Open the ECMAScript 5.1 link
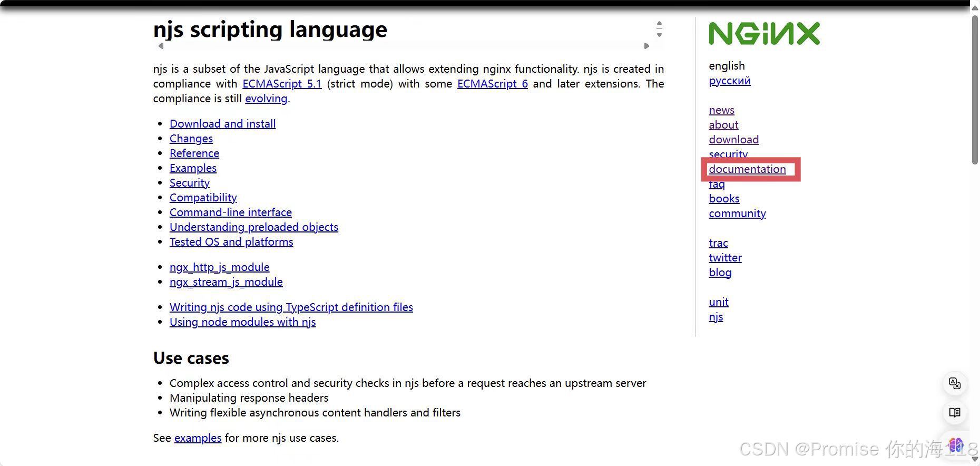Image resolution: width=980 pixels, height=466 pixels. (x=282, y=84)
